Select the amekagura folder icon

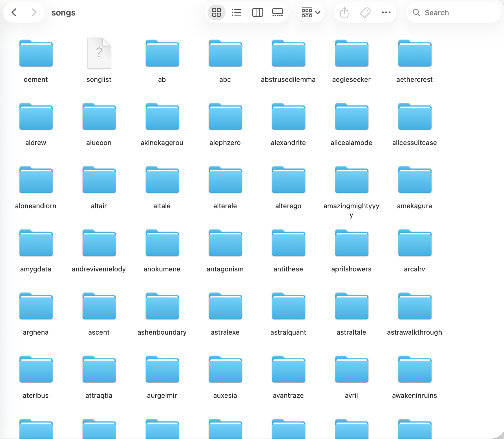415,180
